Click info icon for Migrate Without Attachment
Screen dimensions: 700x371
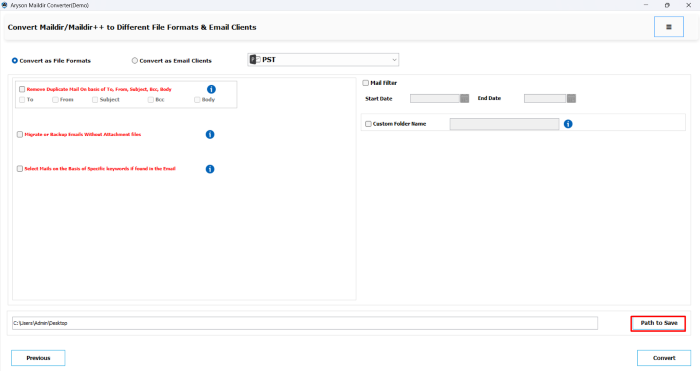[x=210, y=134]
